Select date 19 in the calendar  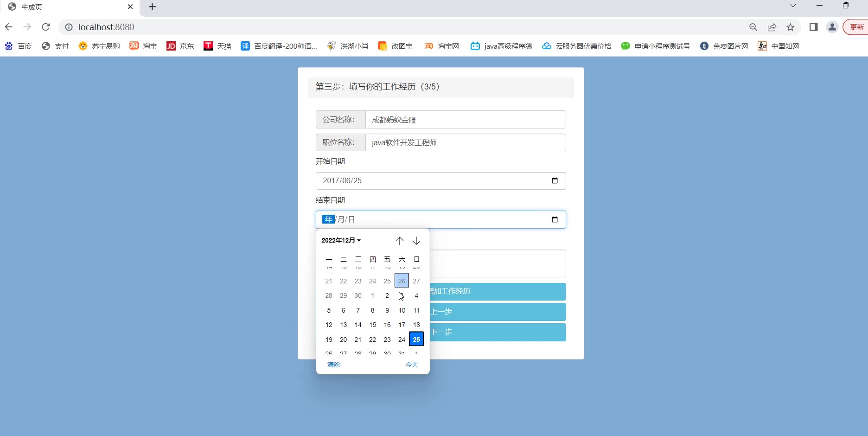(x=329, y=340)
